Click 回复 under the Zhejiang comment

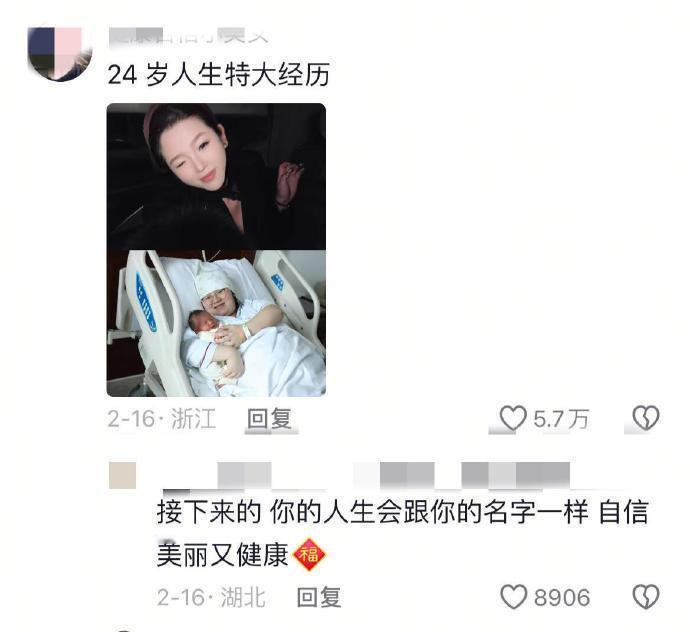click(x=269, y=419)
